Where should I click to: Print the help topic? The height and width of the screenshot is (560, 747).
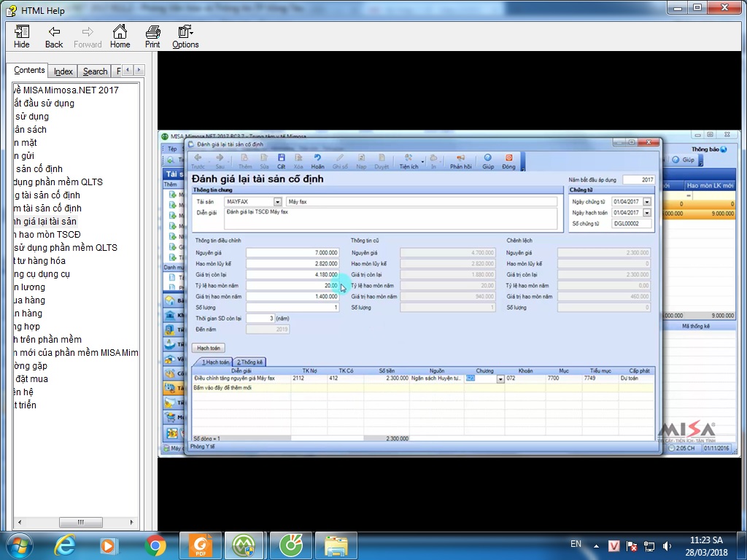(152, 36)
